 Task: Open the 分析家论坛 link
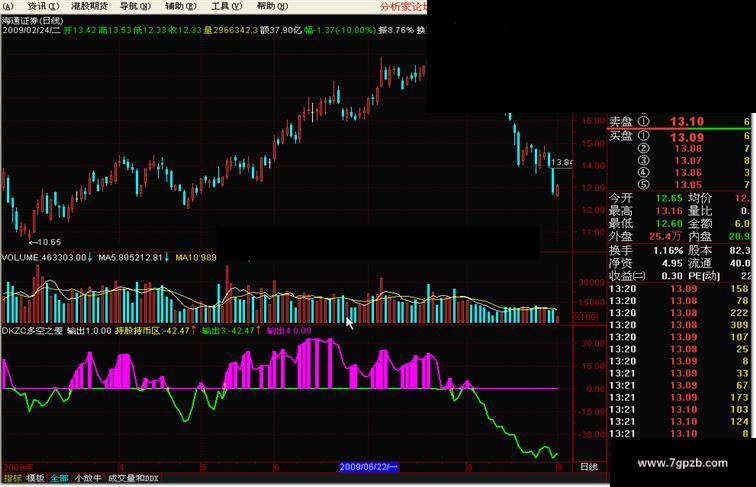pyautogui.click(x=404, y=7)
